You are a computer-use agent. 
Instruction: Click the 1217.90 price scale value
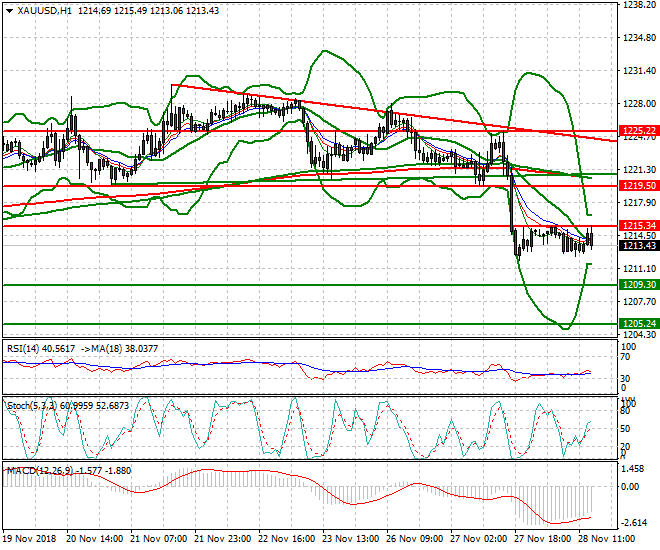coord(639,203)
